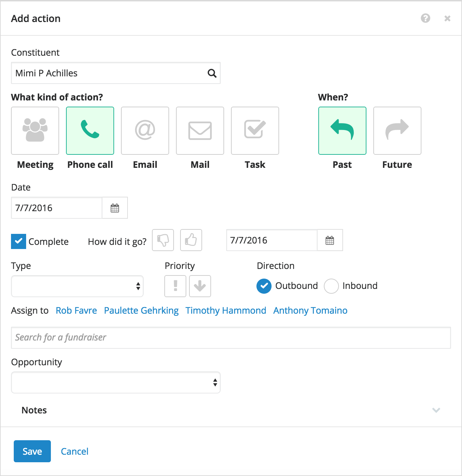The width and height of the screenshot is (462, 476).
Task: Rate the call with thumbs down
Action: click(x=163, y=240)
